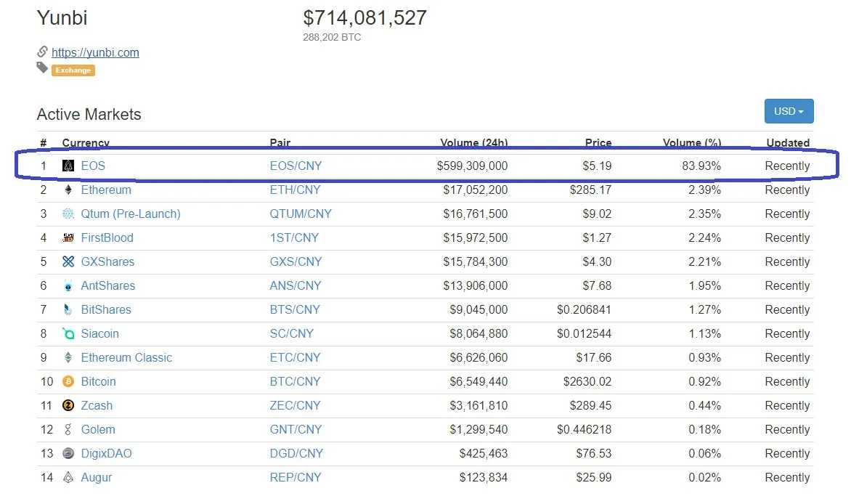Open the Augur currency link
The height and width of the screenshot is (504, 851).
coord(96,477)
